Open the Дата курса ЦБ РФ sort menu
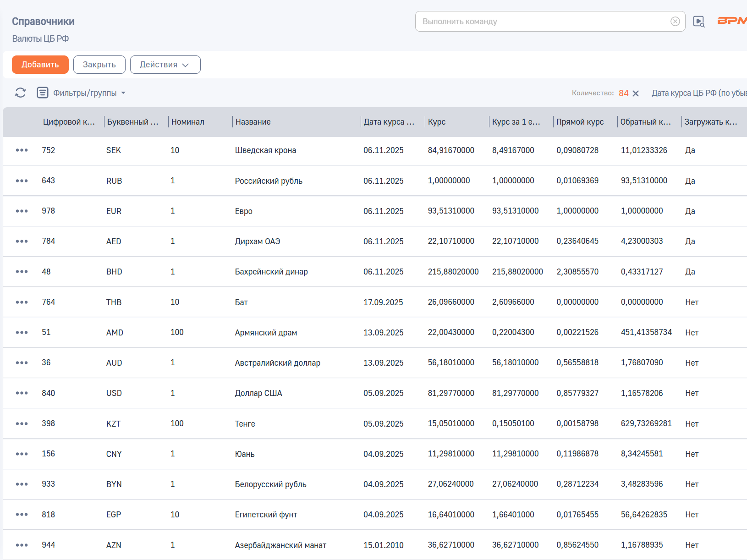747x560 pixels. pyautogui.click(x=699, y=93)
